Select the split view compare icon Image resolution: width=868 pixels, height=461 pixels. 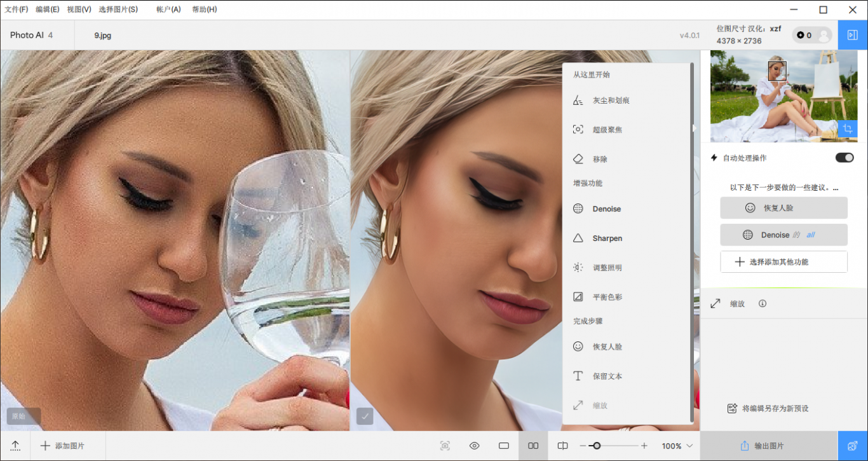tap(562, 446)
